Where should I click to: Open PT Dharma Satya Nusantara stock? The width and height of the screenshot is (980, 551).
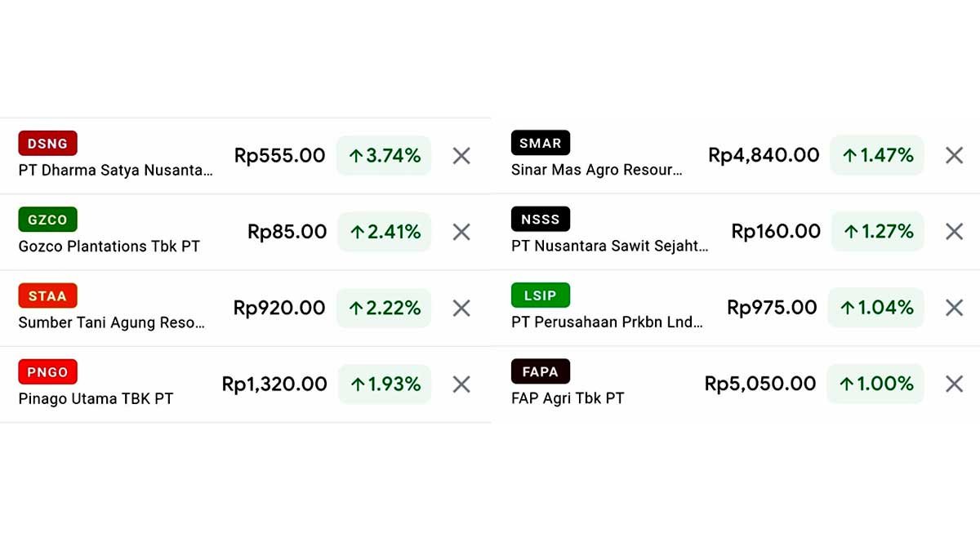click(x=115, y=171)
